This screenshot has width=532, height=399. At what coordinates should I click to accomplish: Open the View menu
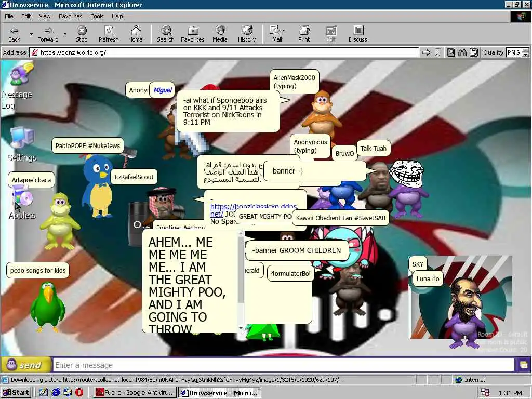(45, 16)
